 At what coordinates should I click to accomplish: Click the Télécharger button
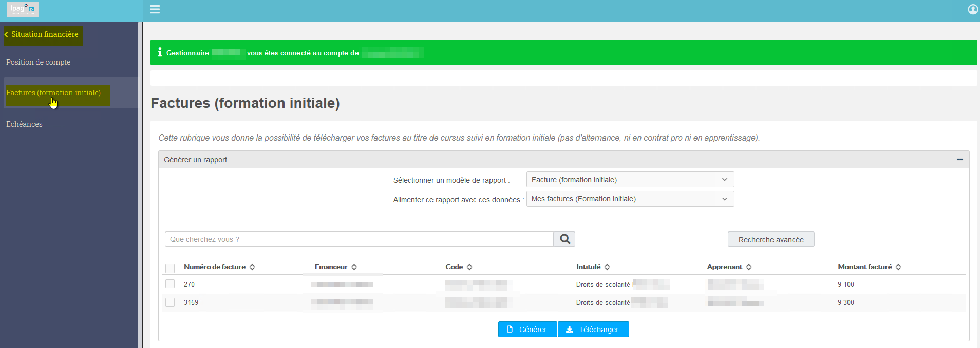(593, 330)
